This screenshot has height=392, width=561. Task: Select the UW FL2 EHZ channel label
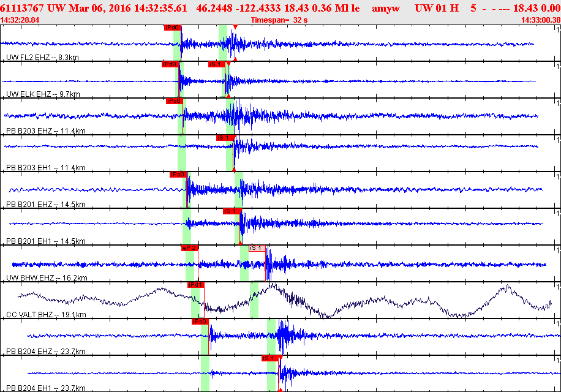[43, 57]
